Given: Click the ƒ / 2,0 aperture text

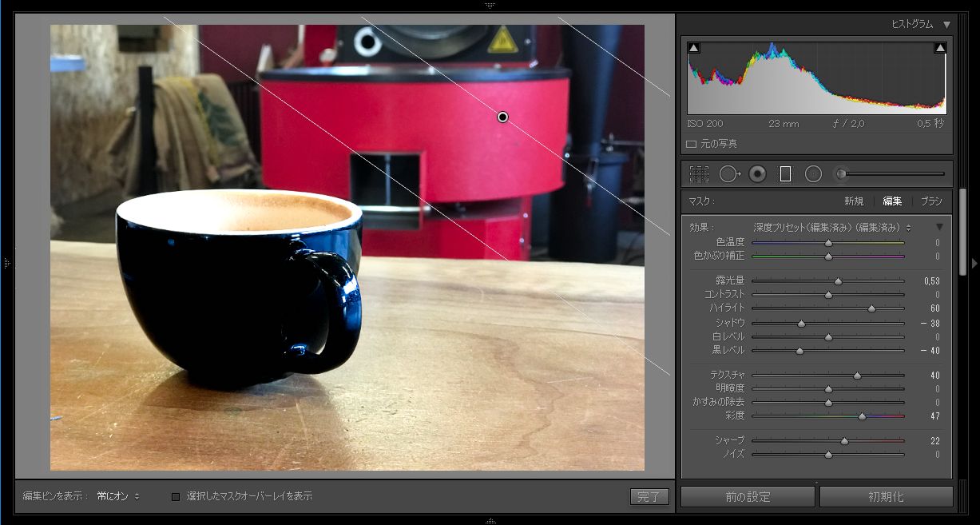Looking at the screenshot, I should pos(848,124).
